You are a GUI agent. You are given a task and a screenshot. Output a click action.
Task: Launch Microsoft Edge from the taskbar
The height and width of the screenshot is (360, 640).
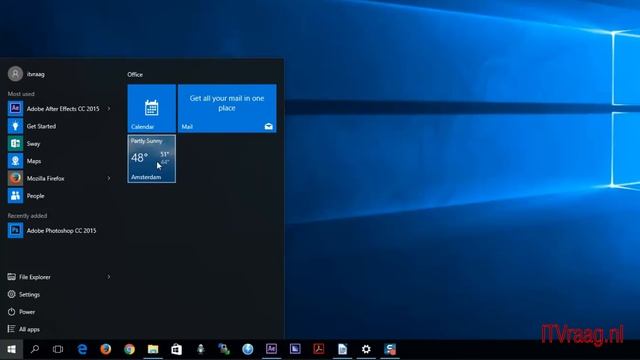[82, 349]
